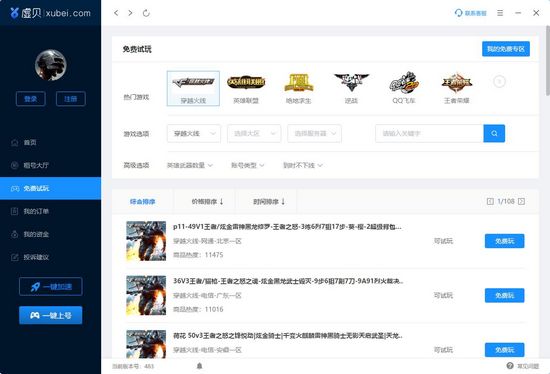
Task: Select the 英雄联盟 game icon
Action: (246, 89)
